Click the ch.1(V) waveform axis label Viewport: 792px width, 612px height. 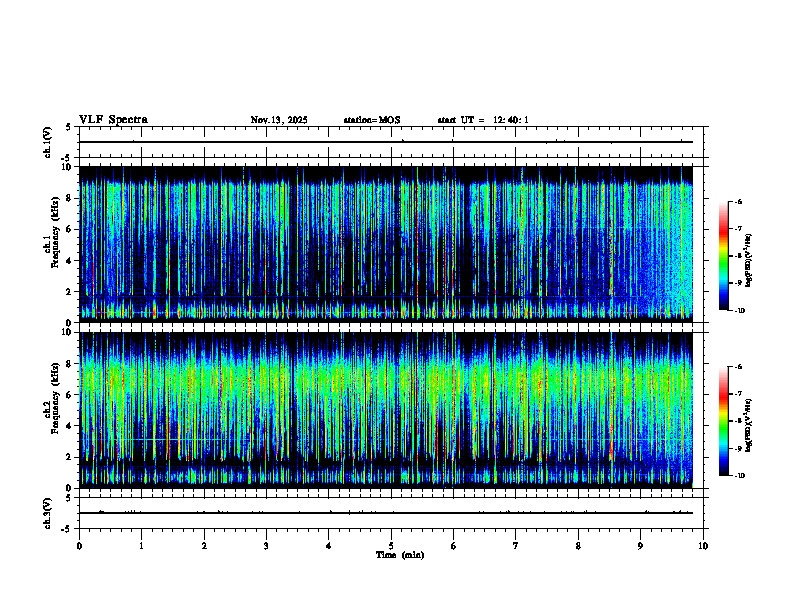[48, 142]
